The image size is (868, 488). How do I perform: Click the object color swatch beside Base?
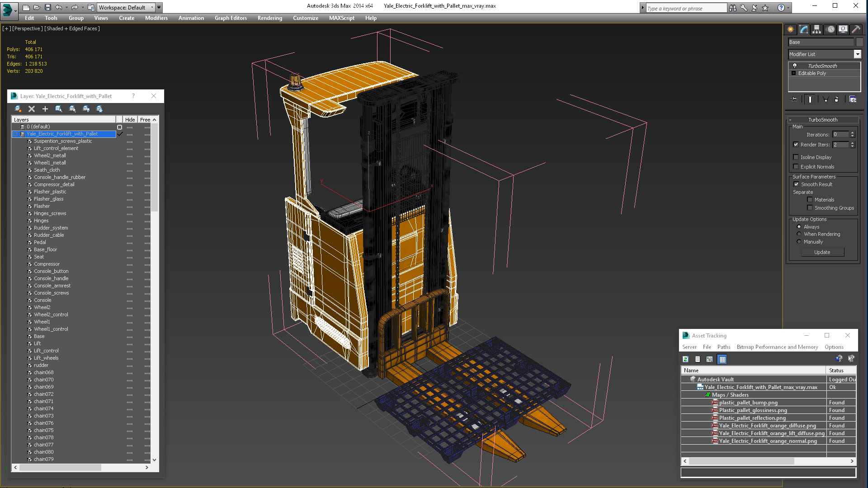859,42
